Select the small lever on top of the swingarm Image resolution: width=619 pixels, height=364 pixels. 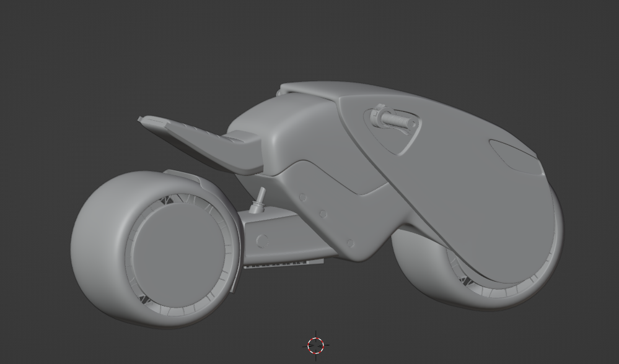(x=260, y=200)
